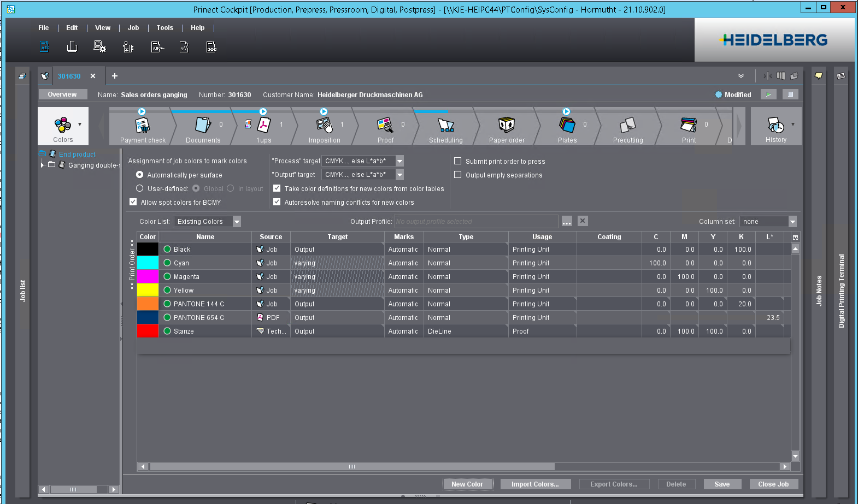
Task: Click the Output Profile input field
Action: (476, 221)
